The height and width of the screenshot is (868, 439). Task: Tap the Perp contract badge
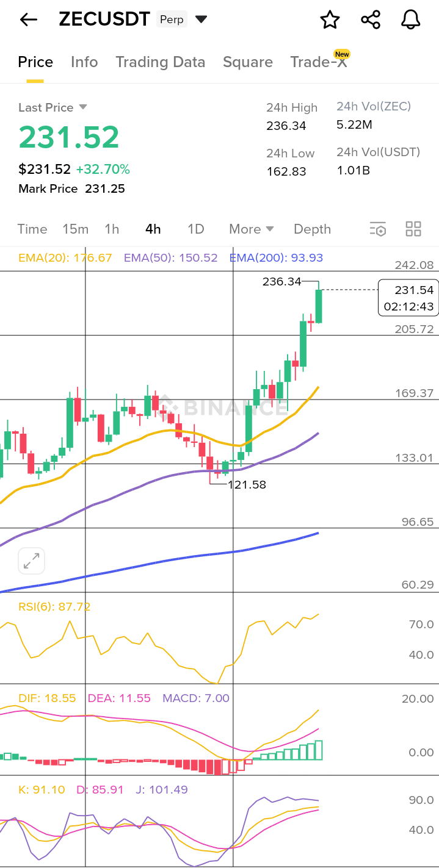pos(172,20)
